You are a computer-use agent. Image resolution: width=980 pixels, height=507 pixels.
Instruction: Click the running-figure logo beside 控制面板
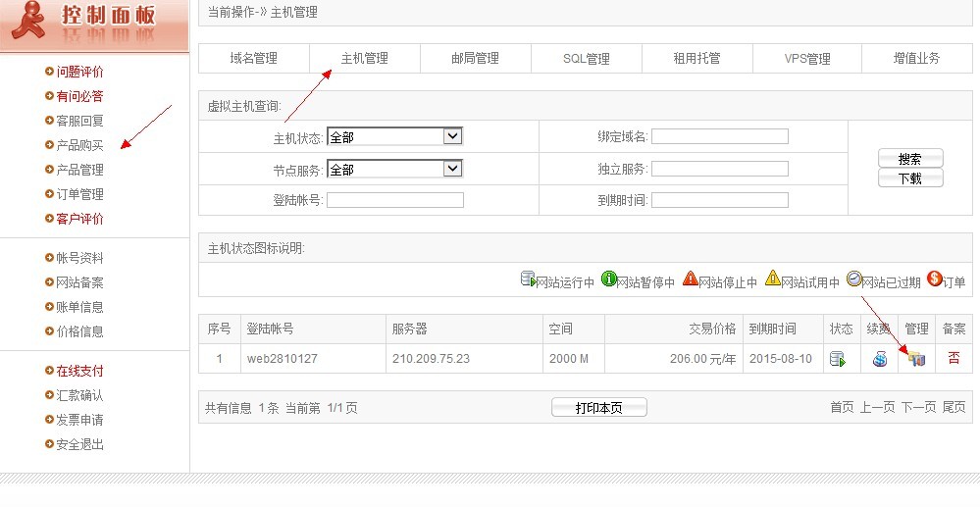(27, 20)
